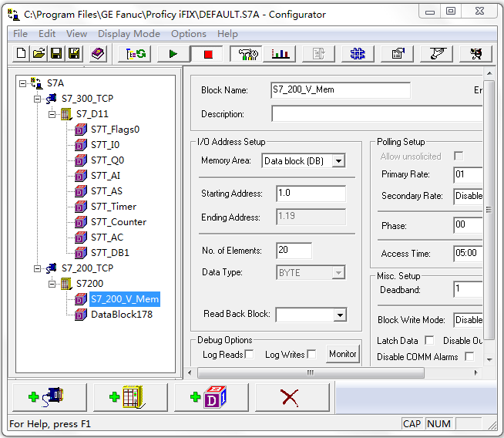Open the Options menu
Screen dimensions: 504x438
click(189, 34)
